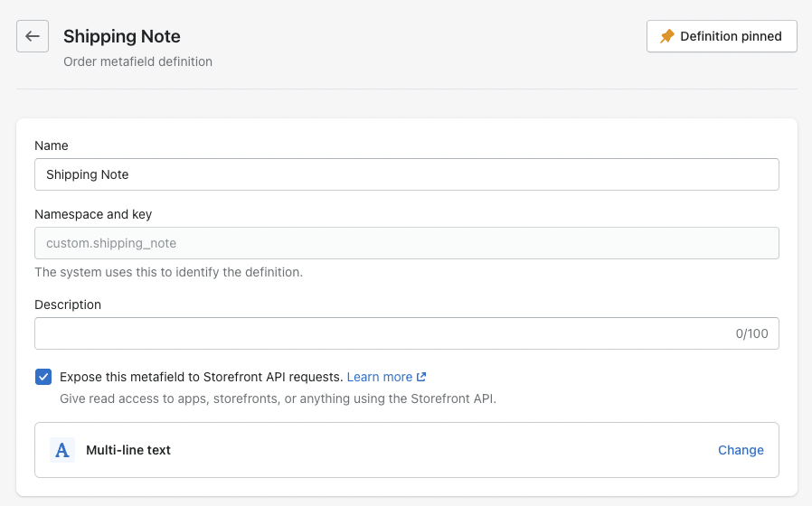Click the 0/100 character counter

751,333
